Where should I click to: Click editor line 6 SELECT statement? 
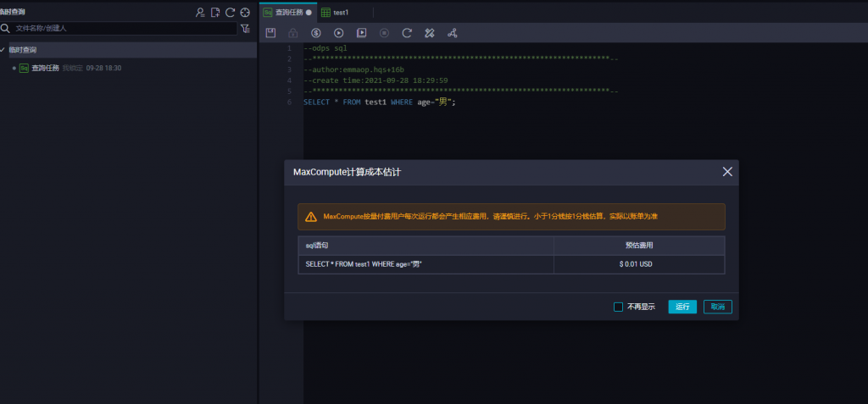(379, 102)
